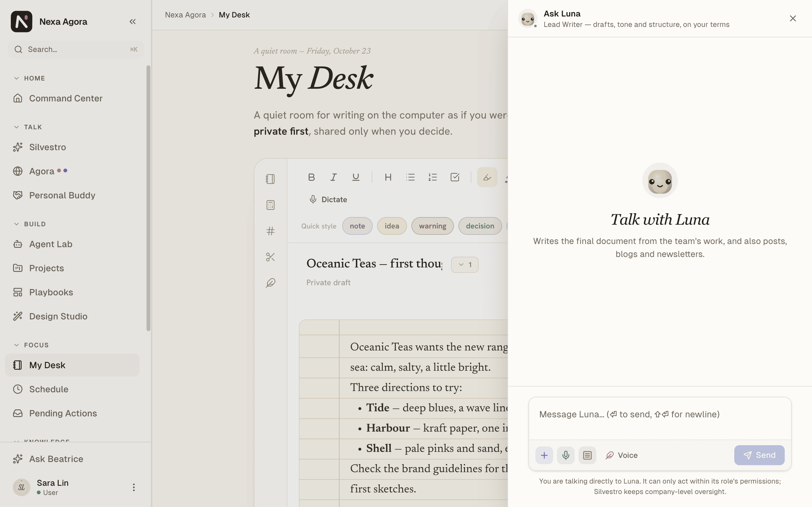The width and height of the screenshot is (812, 507).
Task: Send the message to Luna
Action: pyautogui.click(x=759, y=455)
